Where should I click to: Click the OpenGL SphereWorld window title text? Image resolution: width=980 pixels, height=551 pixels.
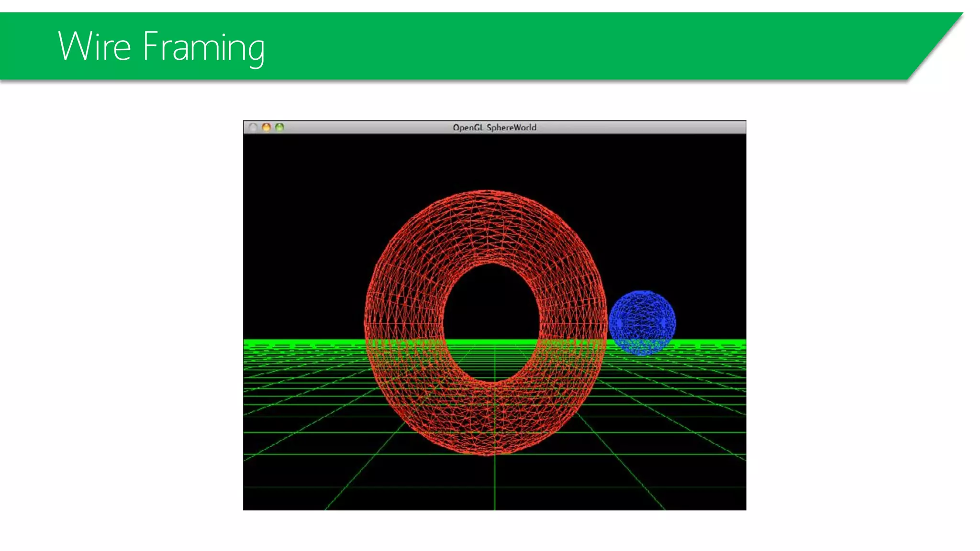pyautogui.click(x=494, y=128)
